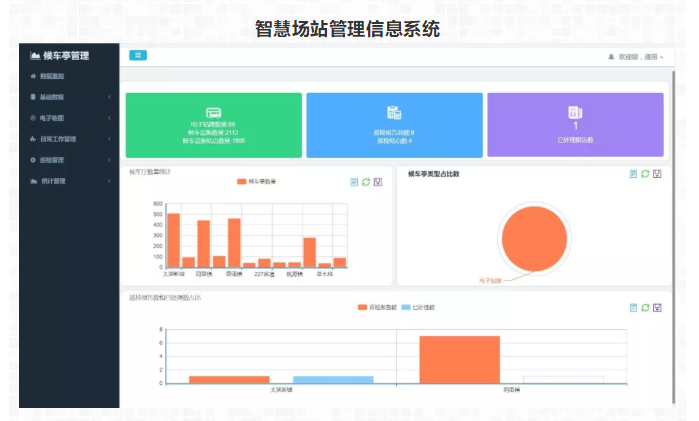
Task: Save the inspection report chart as image
Action: pyautogui.click(x=657, y=308)
